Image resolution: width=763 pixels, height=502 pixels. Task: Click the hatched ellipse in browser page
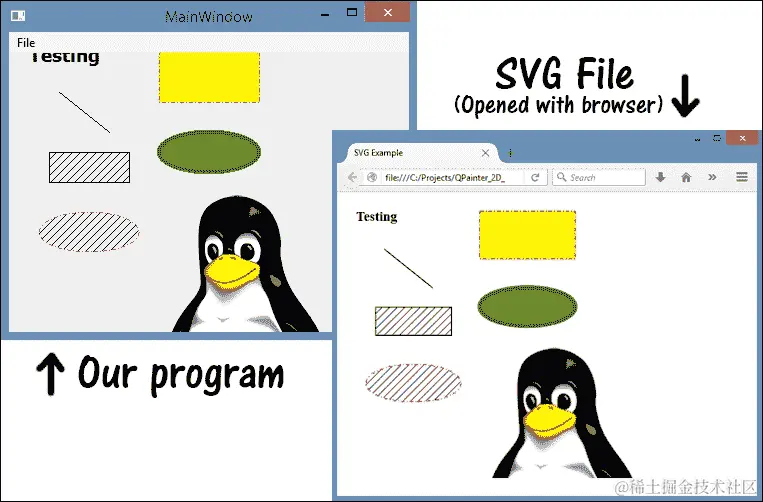[414, 383]
